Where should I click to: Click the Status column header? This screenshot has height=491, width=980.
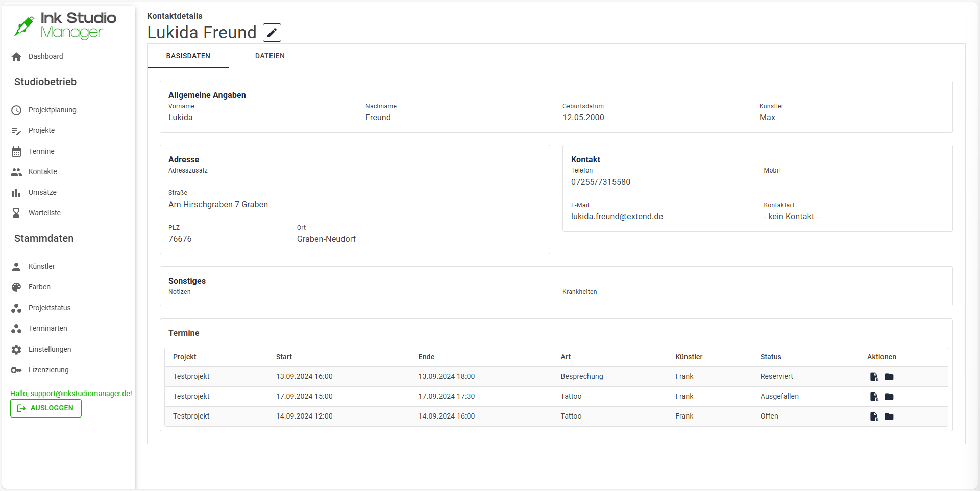click(x=771, y=357)
